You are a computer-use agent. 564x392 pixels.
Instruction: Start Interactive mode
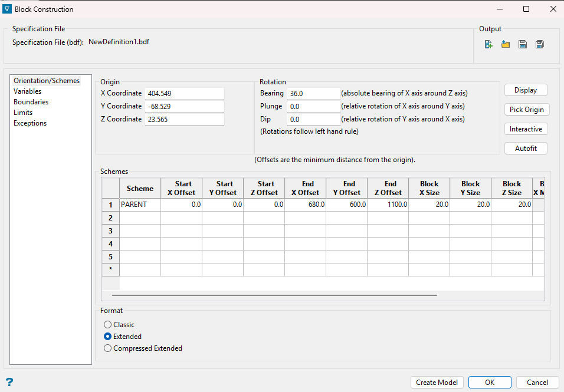click(x=526, y=129)
